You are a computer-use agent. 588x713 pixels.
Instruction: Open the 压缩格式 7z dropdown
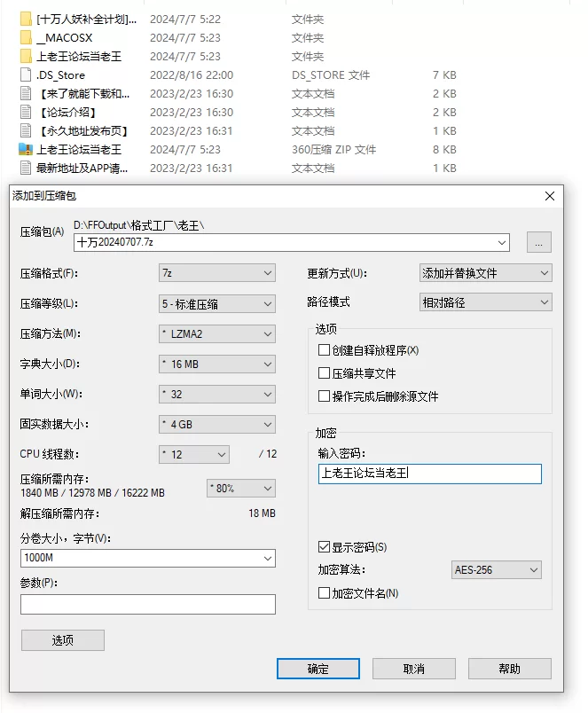click(217, 273)
